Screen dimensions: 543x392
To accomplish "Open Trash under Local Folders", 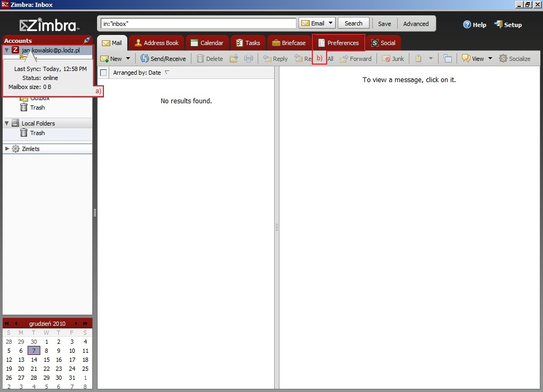I will (32, 133).
